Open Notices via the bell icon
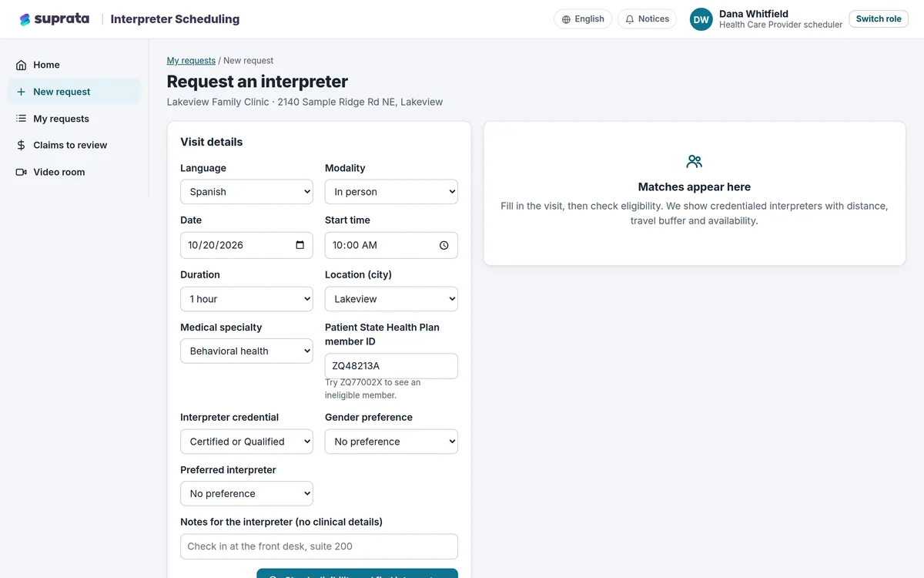924x578 pixels. (630, 19)
